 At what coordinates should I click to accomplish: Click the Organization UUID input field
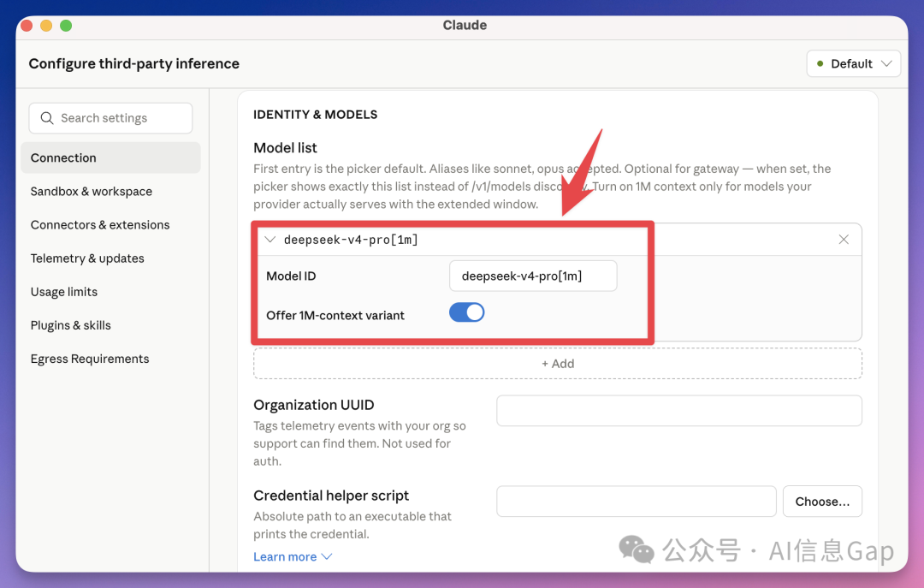click(x=678, y=411)
